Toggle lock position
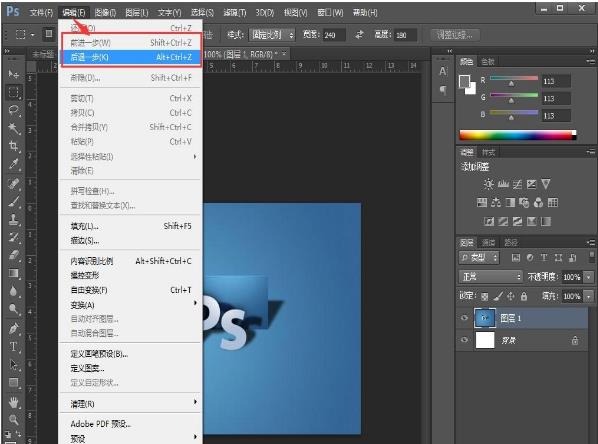Image resolution: width=598 pixels, height=444 pixels. click(511, 296)
